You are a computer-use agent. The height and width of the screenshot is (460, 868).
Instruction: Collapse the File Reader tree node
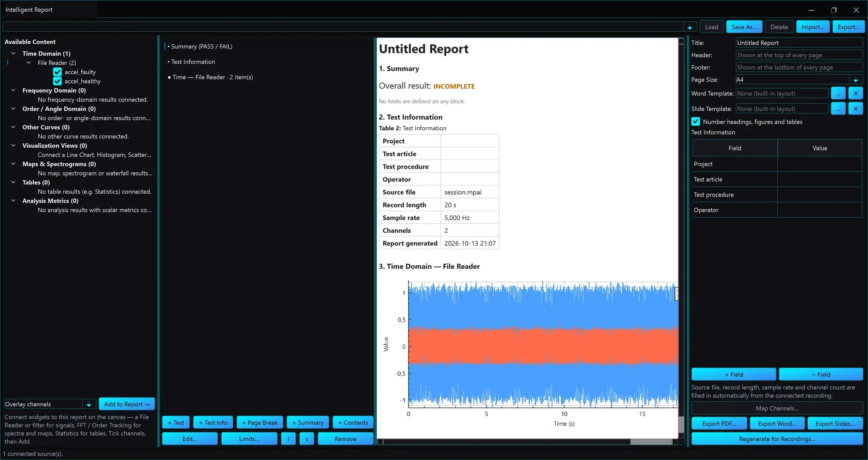pos(29,63)
